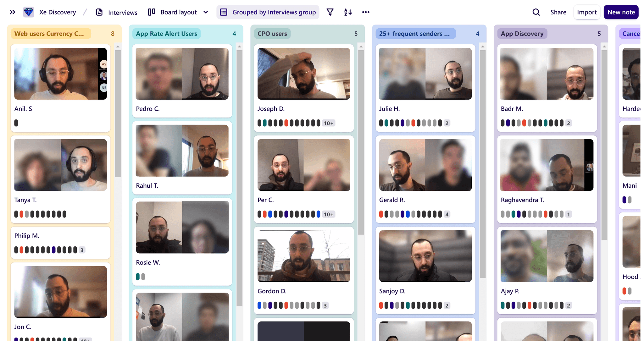Navigate to Xe Discovery in the breadcrumb
The image size is (644, 341).
coord(58,12)
